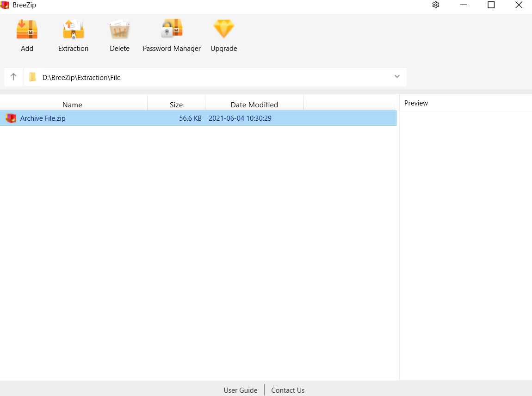The height and width of the screenshot is (396, 532).
Task: Sort files by the Name column
Action: (x=72, y=105)
